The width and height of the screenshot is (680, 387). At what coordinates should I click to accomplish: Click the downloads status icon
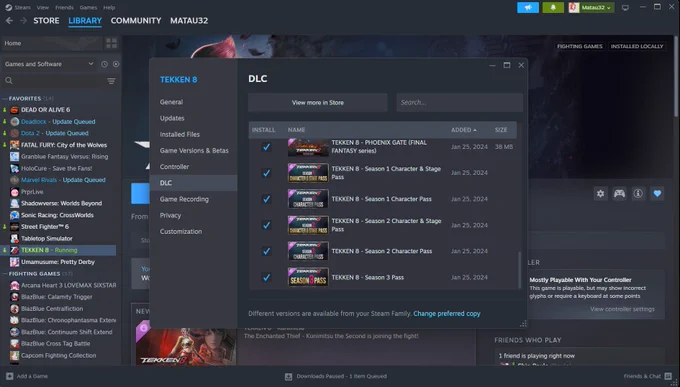pos(288,377)
